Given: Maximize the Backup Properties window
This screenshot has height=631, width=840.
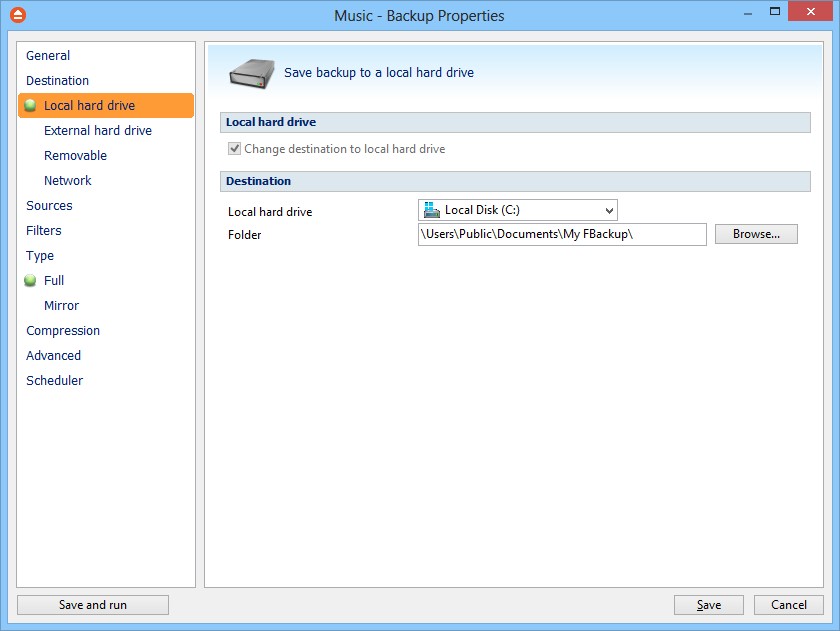Looking at the screenshot, I should tap(775, 11).
